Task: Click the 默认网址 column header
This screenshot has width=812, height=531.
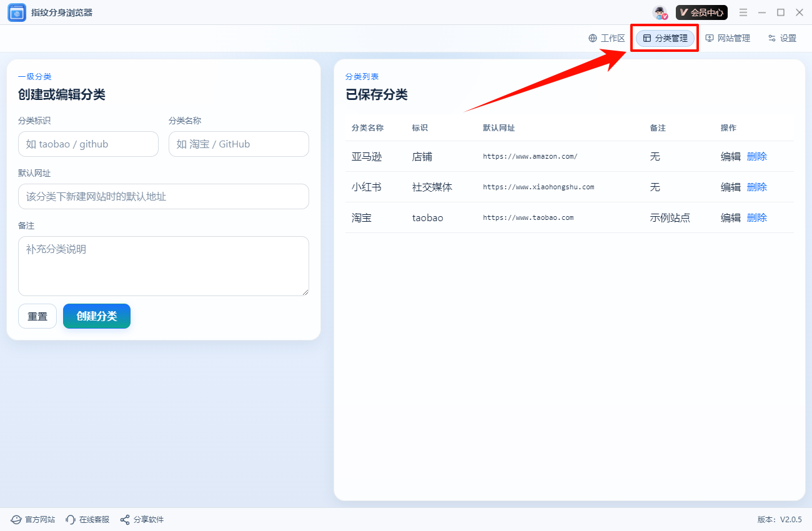Action: click(499, 127)
